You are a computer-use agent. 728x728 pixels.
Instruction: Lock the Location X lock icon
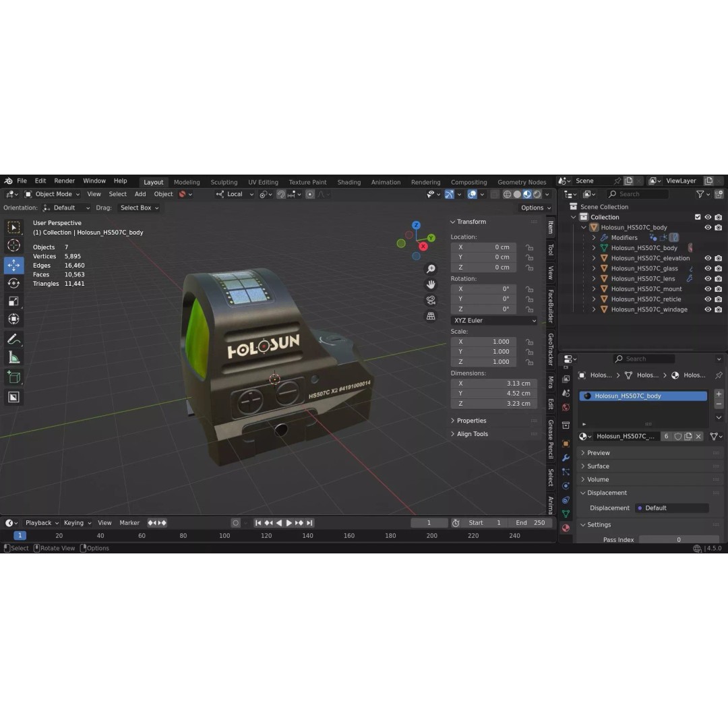coord(529,247)
